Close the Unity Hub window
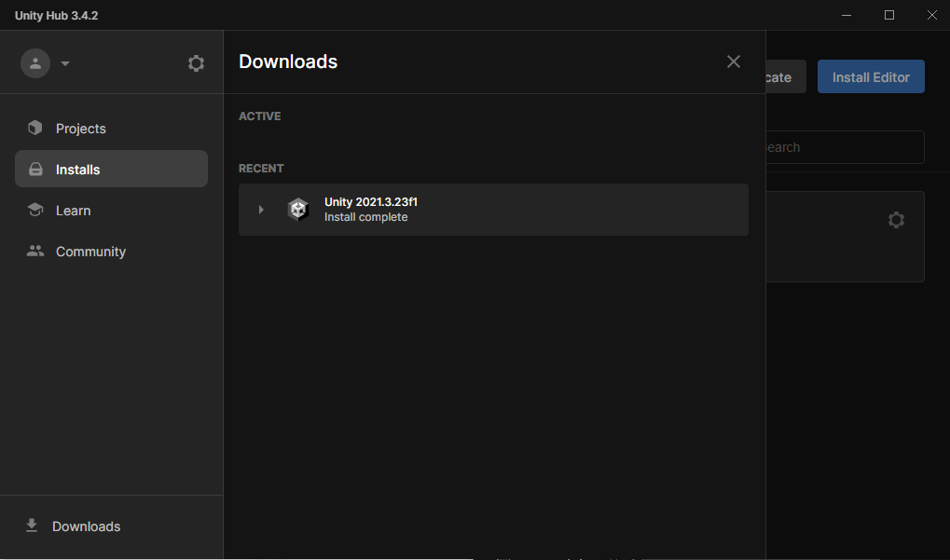950x560 pixels. pos(931,15)
